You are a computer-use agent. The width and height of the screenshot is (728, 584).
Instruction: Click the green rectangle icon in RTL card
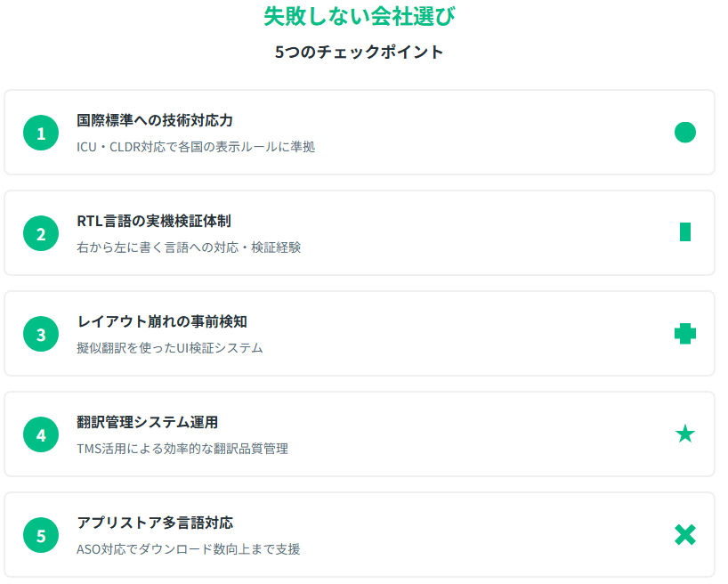(x=684, y=232)
